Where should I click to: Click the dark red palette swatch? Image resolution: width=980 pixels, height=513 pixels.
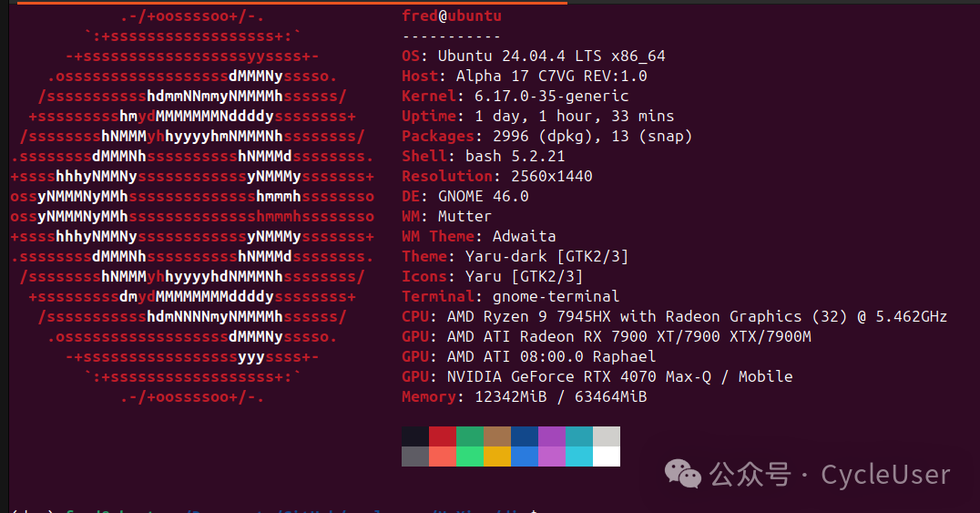[443, 436]
